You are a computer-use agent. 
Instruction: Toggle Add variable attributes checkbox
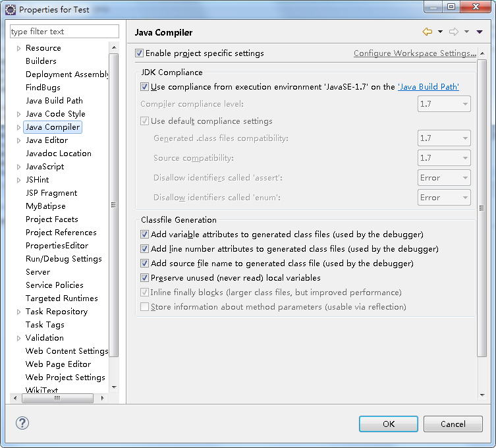tap(144, 234)
